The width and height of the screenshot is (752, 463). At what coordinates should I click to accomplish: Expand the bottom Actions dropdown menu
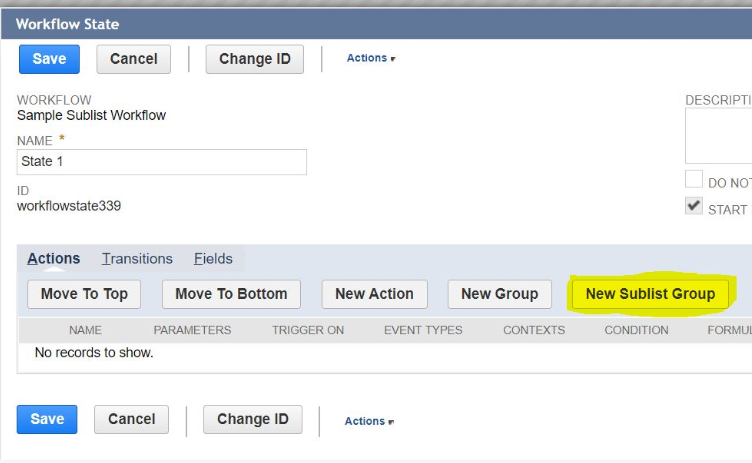(368, 421)
